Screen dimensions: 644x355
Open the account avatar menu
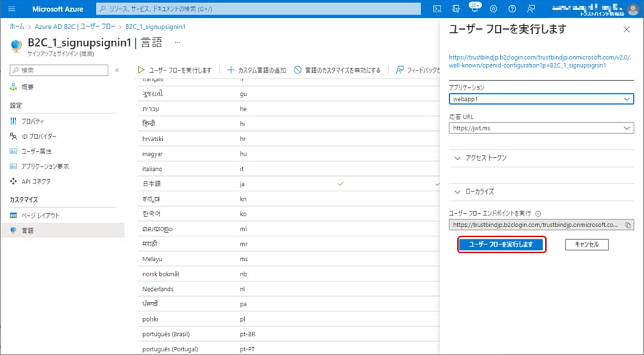coord(634,9)
